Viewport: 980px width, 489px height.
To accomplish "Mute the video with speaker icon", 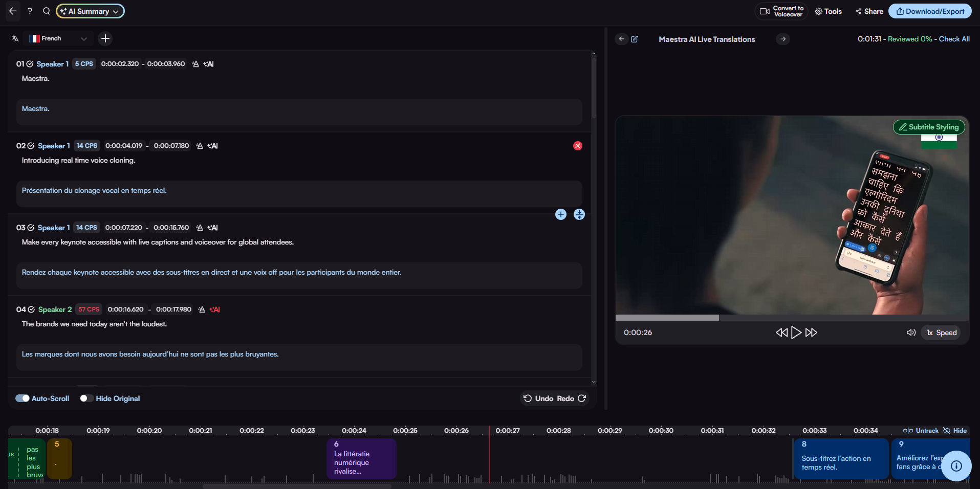I will pyautogui.click(x=911, y=332).
